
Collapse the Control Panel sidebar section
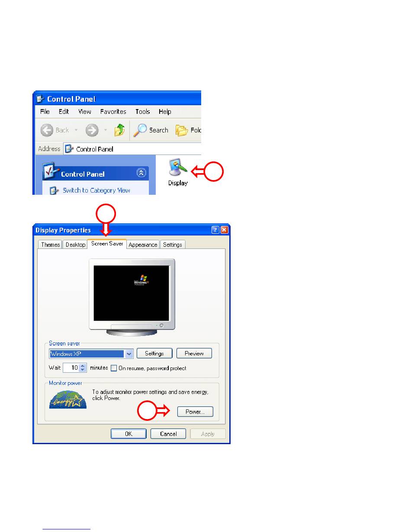(x=141, y=173)
